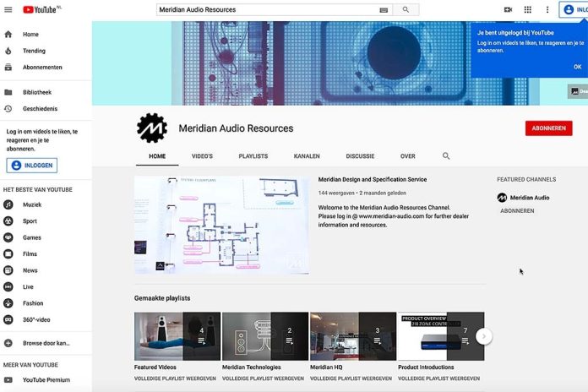
Task: Click the channel search magnifier icon
Action: pos(446,156)
